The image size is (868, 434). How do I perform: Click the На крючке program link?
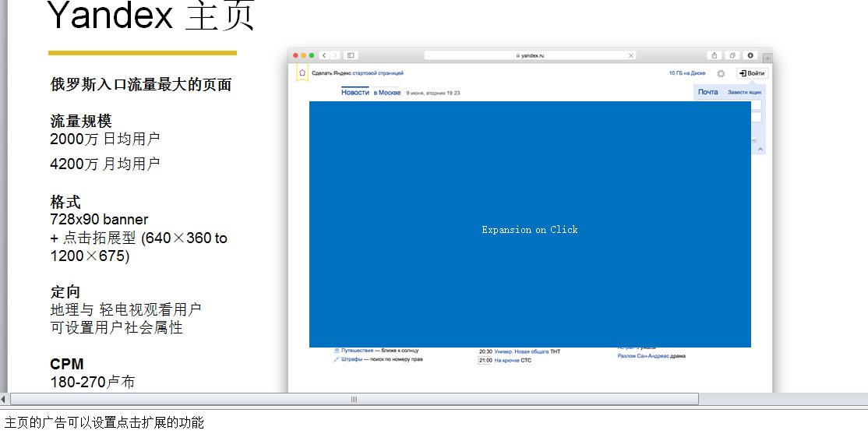pyautogui.click(x=506, y=361)
